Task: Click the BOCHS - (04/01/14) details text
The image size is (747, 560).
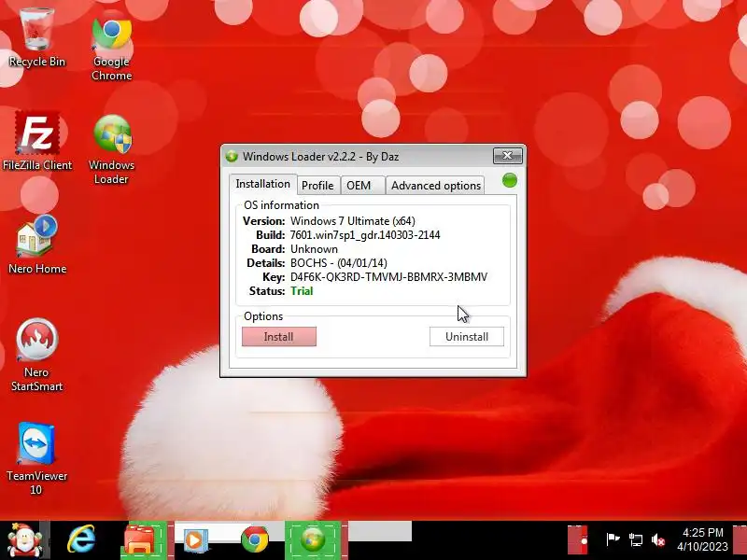Action: tap(339, 263)
